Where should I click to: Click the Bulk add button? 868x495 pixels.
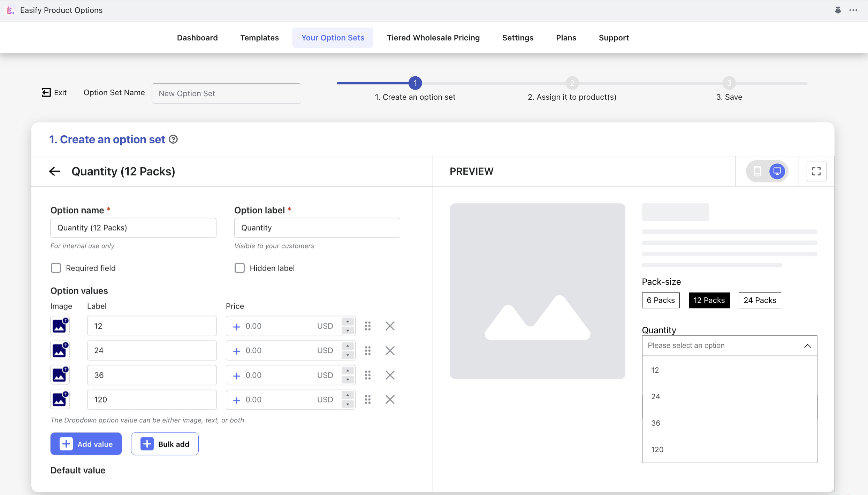(165, 444)
